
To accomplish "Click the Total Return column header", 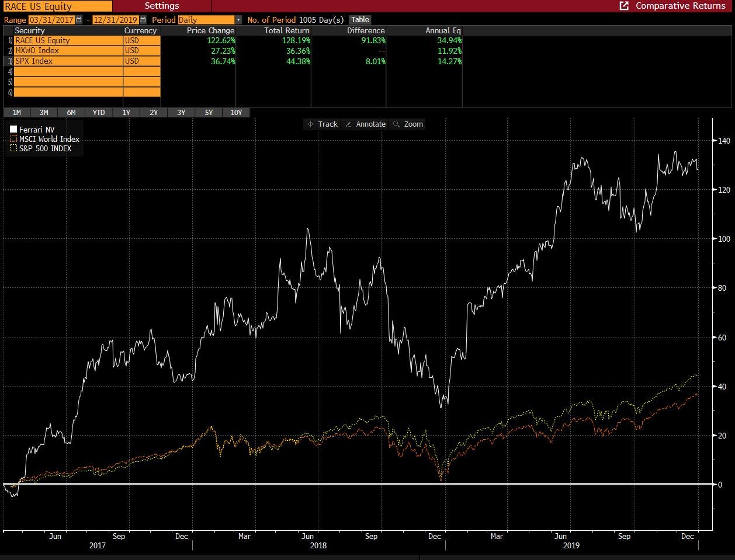I will click(286, 30).
